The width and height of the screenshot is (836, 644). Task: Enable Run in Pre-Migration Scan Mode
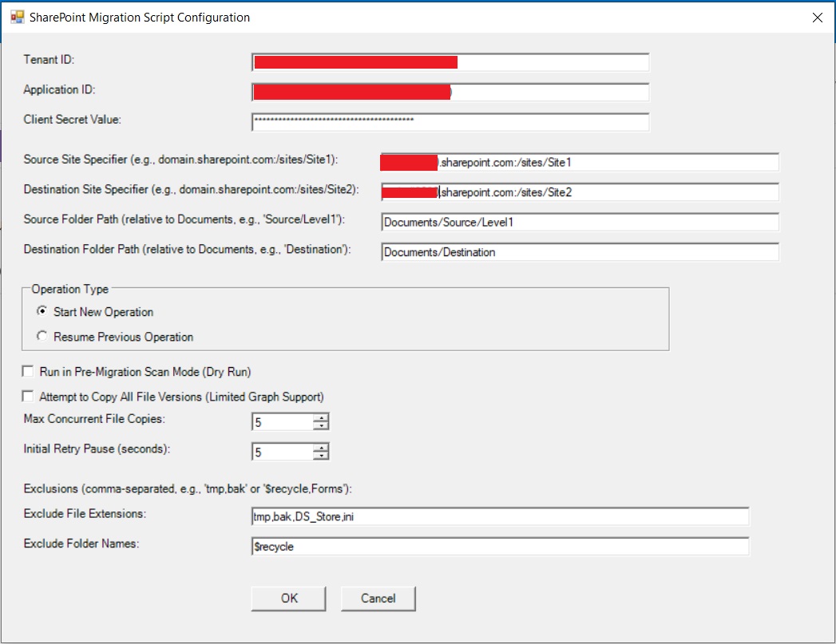coord(27,372)
